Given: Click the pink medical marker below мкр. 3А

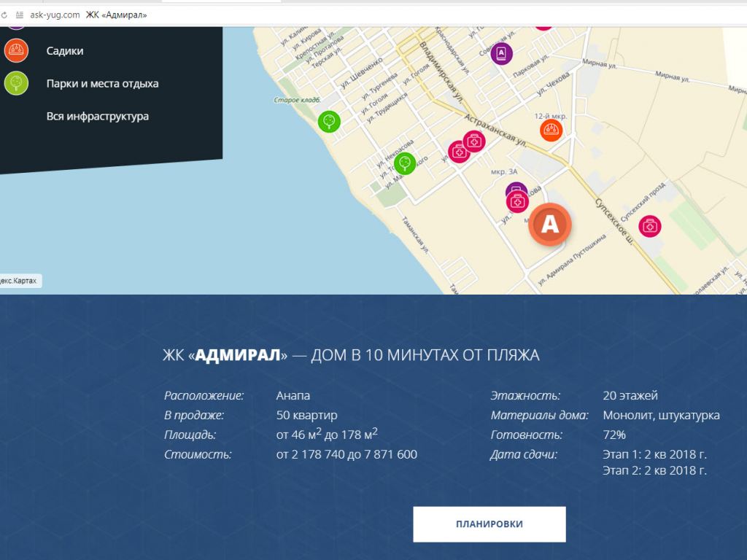Looking at the screenshot, I should (517, 202).
